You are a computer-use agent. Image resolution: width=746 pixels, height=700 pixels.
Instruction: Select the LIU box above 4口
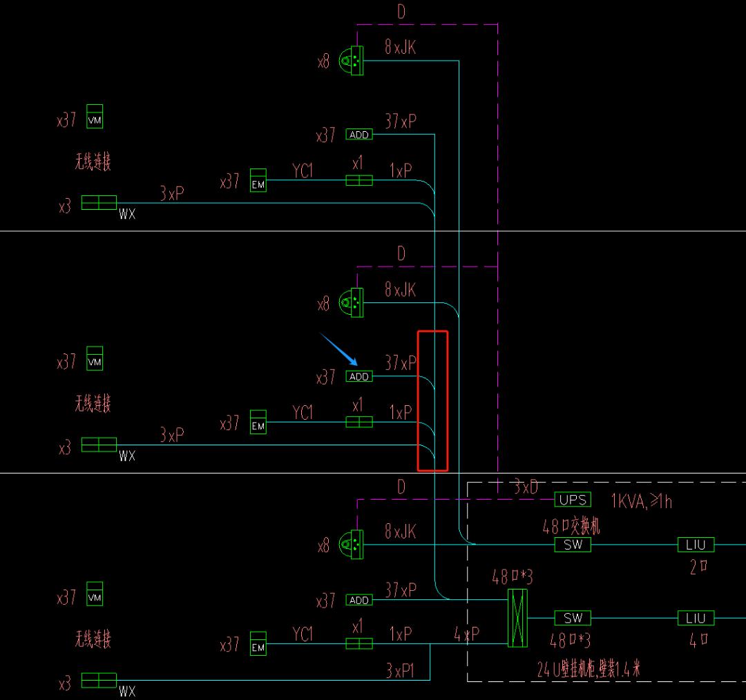[696, 618]
